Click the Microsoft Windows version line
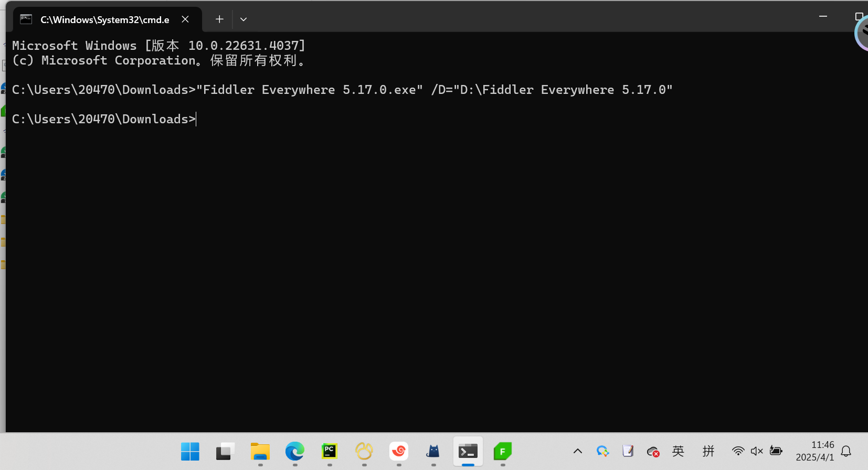The height and width of the screenshot is (470, 868). 158,46
